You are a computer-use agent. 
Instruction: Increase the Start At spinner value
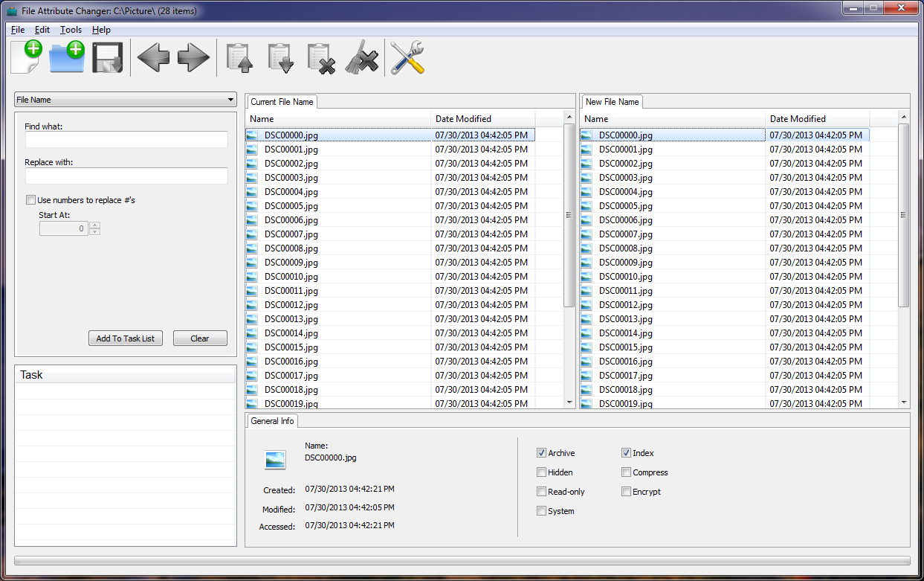point(94,225)
